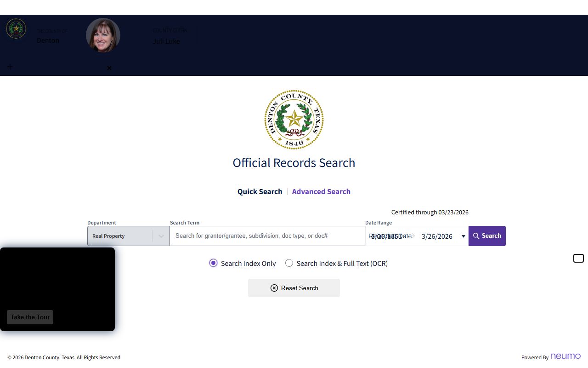Screen dimensions: 588x368
Task: Open the Real Property department dropdown
Action: tap(129, 236)
